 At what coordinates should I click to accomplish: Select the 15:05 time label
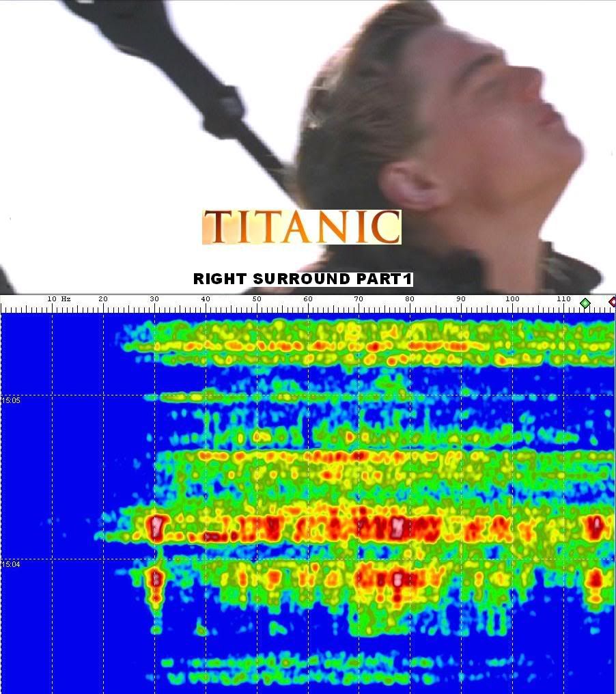click(11, 400)
